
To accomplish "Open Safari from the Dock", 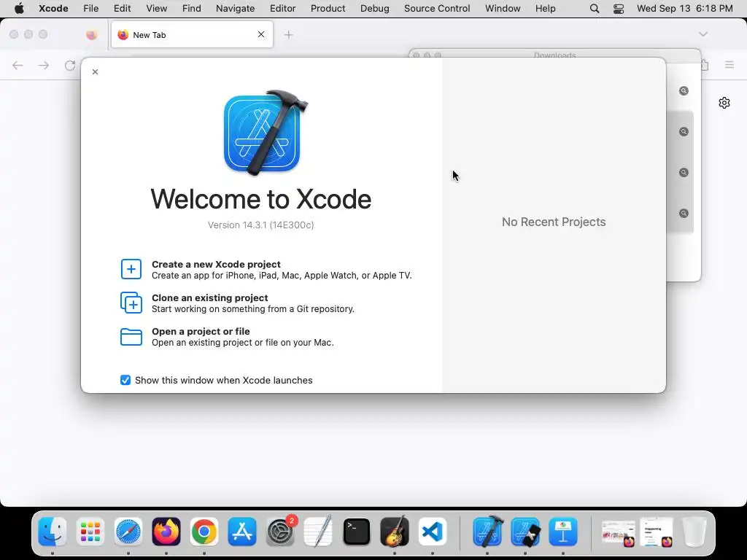I will (128, 532).
